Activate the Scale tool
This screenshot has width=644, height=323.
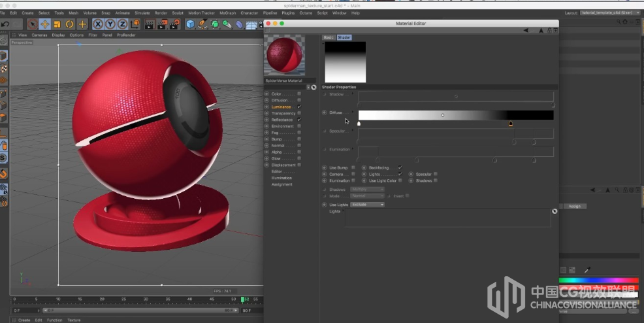click(57, 24)
